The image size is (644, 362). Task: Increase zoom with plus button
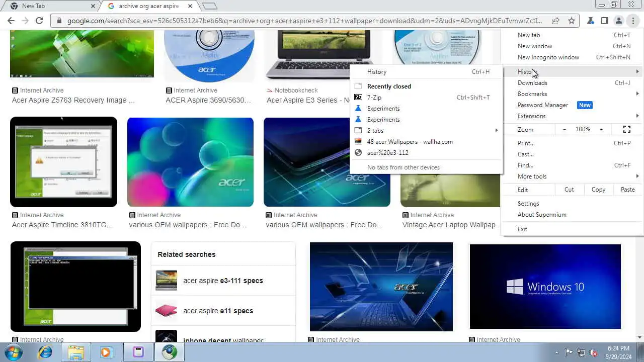(601, 129)
